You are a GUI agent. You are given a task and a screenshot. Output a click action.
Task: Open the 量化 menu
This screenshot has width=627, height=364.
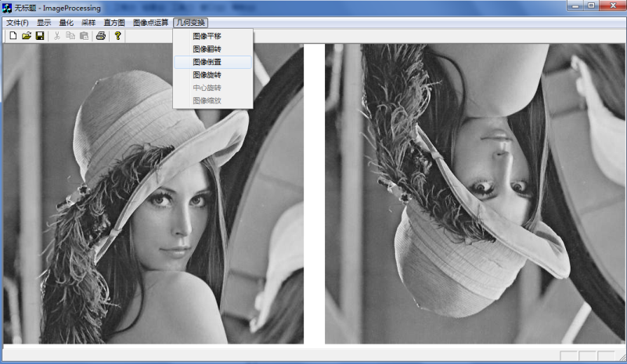pyautogui.click(x=66, y=23)
